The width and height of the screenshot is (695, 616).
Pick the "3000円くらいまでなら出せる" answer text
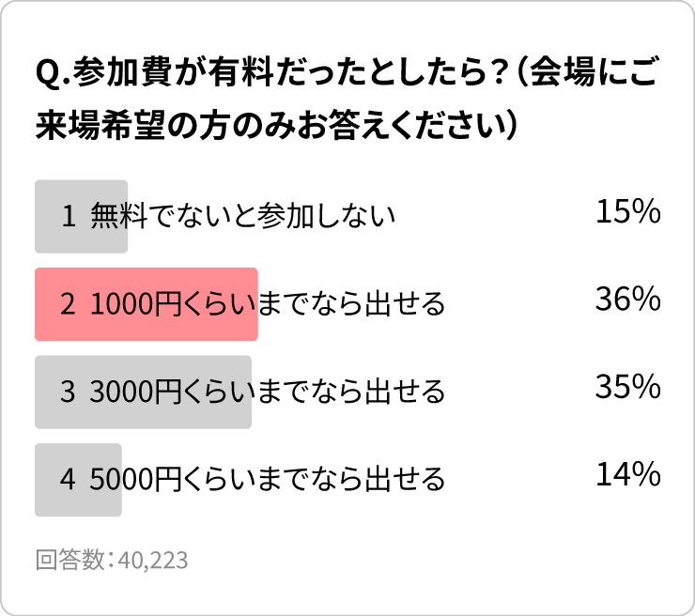[268, 392]
